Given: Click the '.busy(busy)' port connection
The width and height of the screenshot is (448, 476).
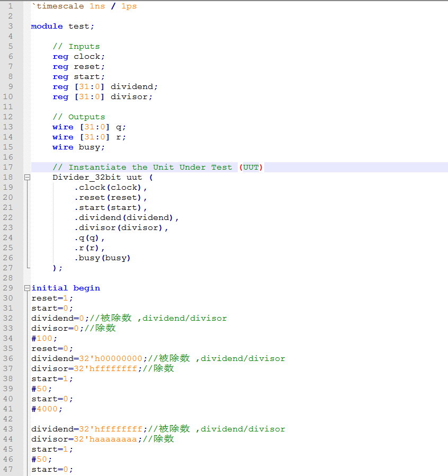Looking at the screenshot, I should click(102, 258).
